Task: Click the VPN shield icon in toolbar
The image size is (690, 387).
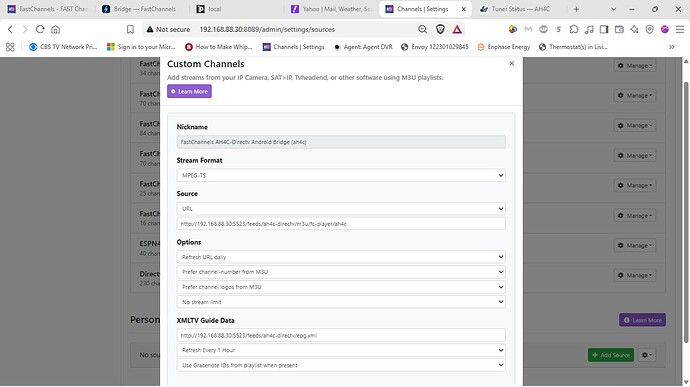Action: (650, 29)
